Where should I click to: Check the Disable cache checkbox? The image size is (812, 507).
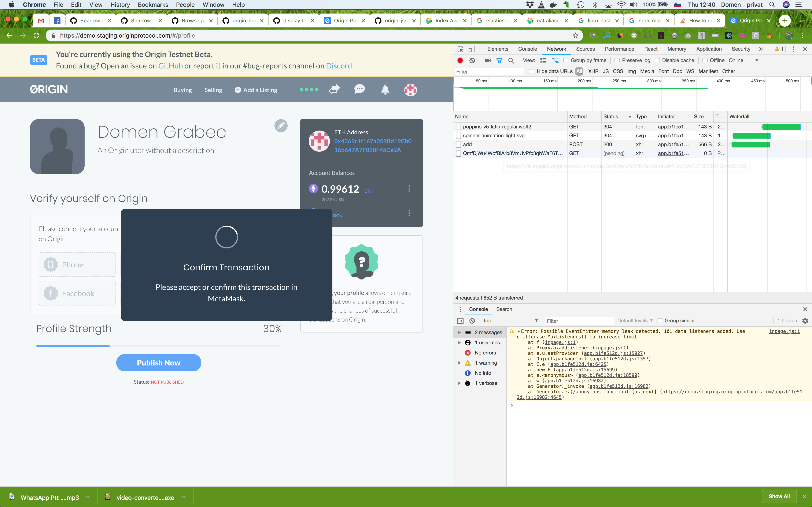tap(657, 60)
